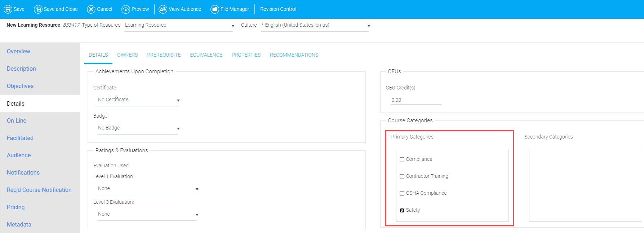Screen dimensions: 644x233
Task: Go to Metadata in sidebar
Action: pyautogui.click(x=19, y=224)
